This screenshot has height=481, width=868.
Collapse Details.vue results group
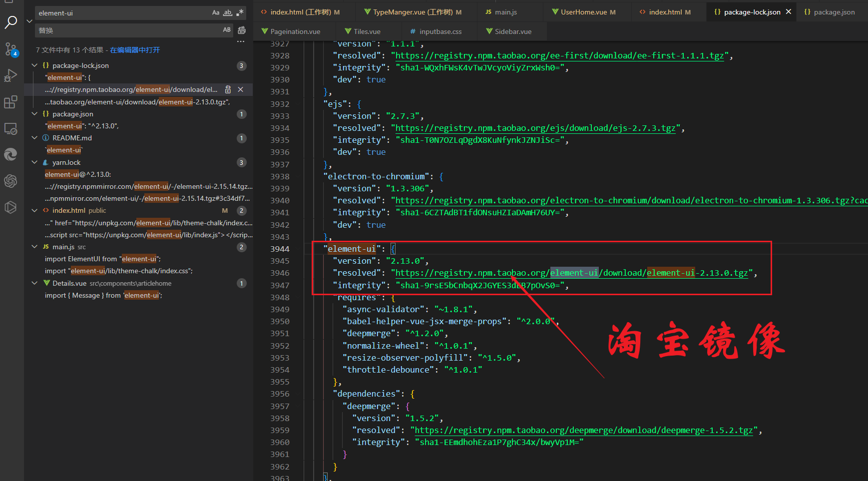click(x=34, y=283)
